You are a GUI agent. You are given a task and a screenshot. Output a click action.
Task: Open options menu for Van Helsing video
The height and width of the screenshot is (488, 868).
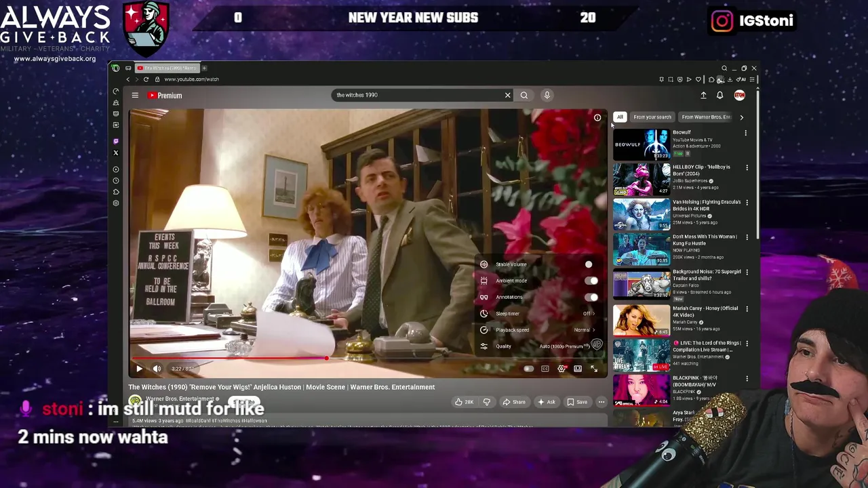pyautogui.click(x=747, y=202)
